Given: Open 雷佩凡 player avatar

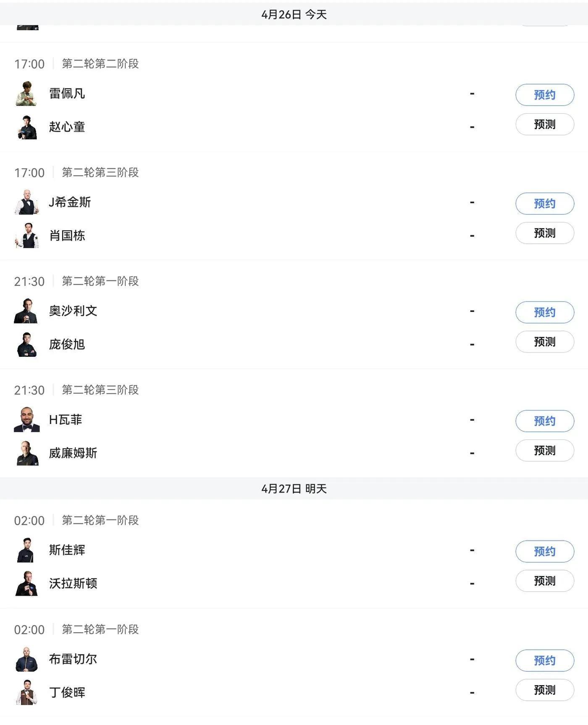Looking at the screenshot, I should click(x=27, y=93).
